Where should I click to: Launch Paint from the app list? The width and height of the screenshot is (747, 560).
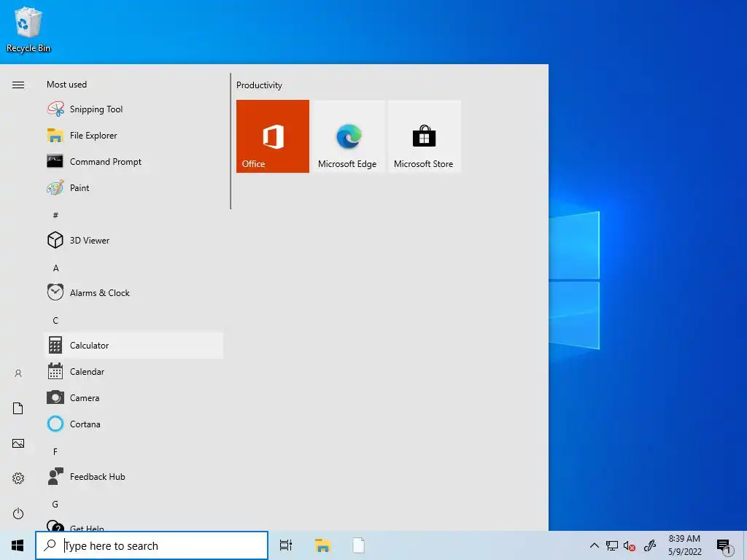[x=133, y=187]
